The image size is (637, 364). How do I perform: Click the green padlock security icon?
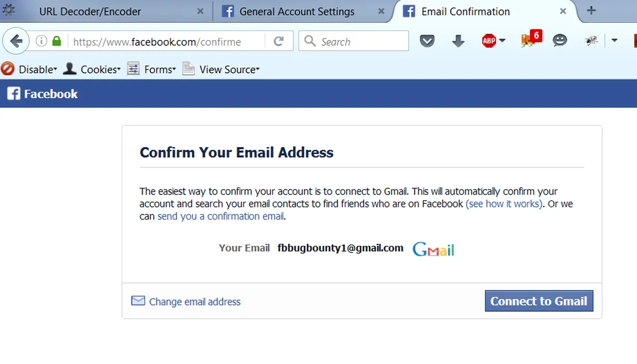point(56,41)
